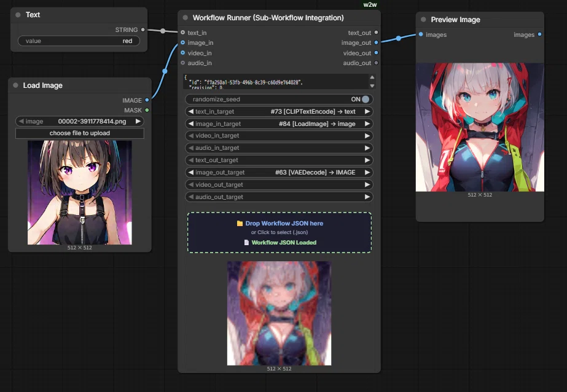Open the #84 [LoadImage] image target value
The width and height of the screenshot is (567, 392).
[317, 123]
